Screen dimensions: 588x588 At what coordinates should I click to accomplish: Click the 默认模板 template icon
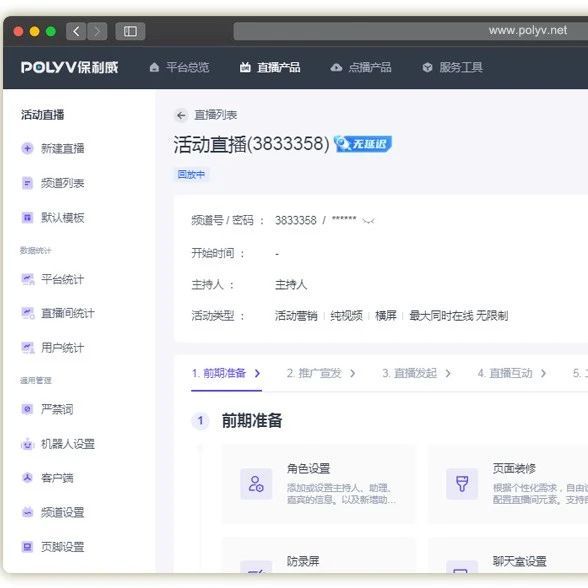click(27, 218)
